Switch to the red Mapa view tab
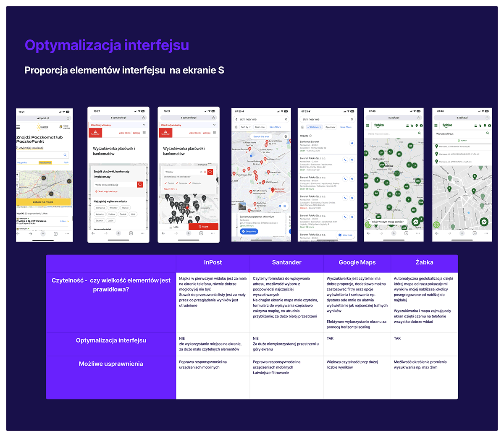 click(203, 227)
